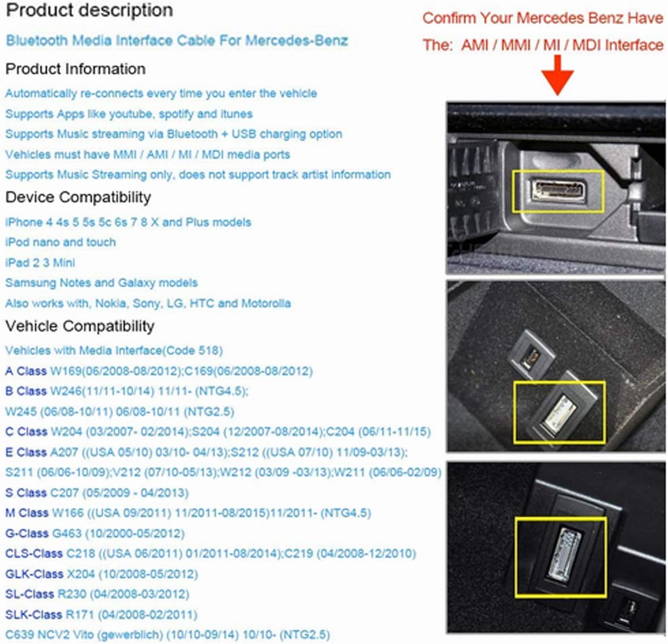Click the 'C Class W204' row
Viewport: 668px width, 644px height.
(x=218, y=432)
